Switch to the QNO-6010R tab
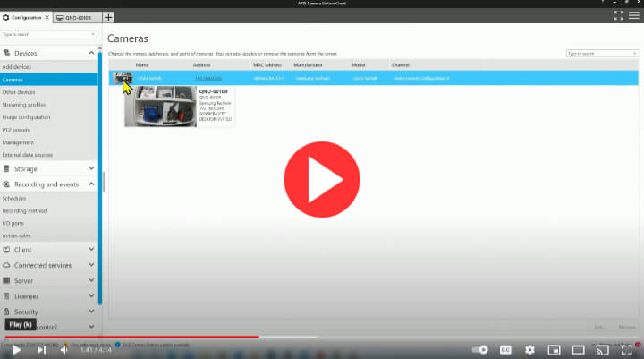Screen dimensions: 644x359 click(x=77, y=17)
